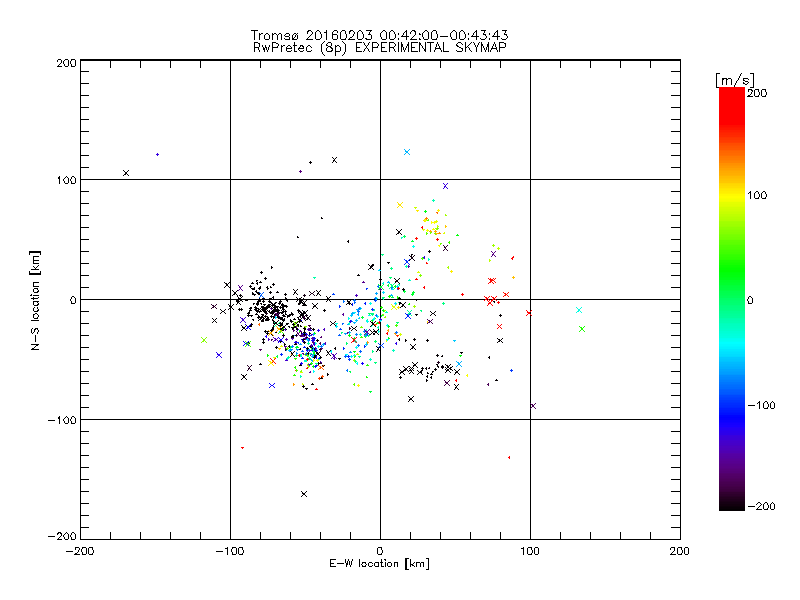Click the colorbar tick label '200'
The image size is (800, 600).
[x=757, y=93]
